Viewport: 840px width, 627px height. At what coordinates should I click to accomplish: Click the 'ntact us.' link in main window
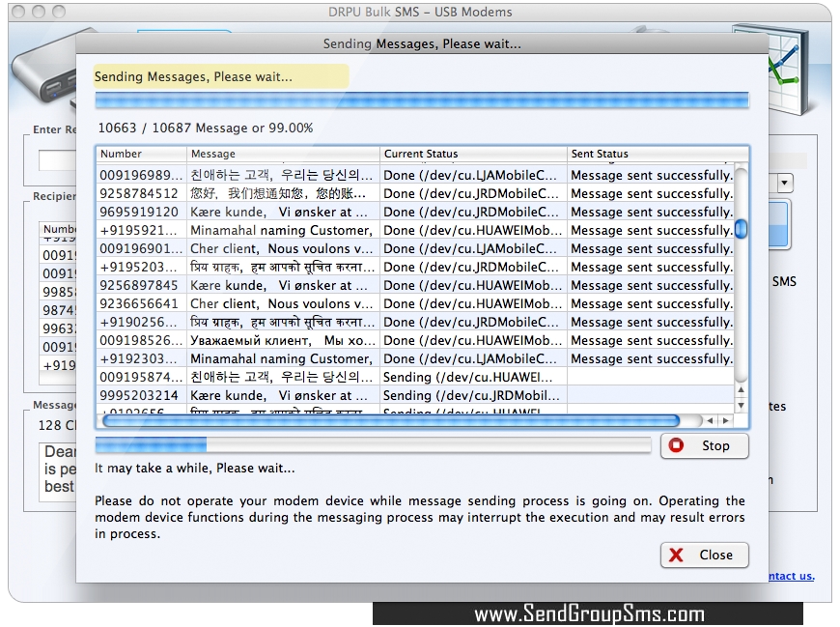click(x=792, y=576)
